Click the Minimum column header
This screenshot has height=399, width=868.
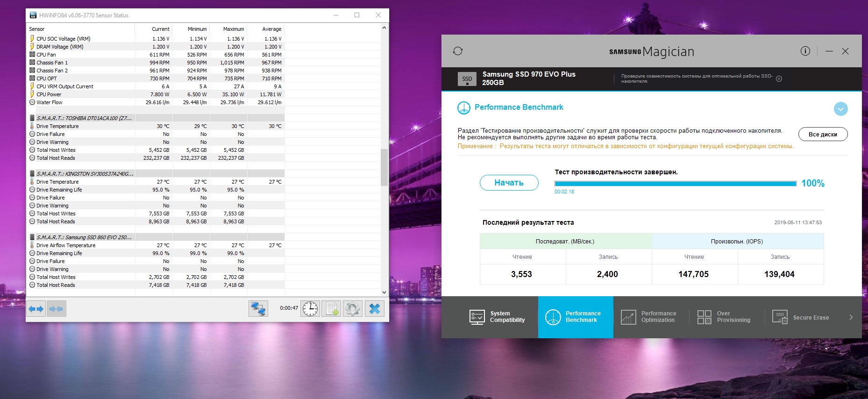click(191, 29)
